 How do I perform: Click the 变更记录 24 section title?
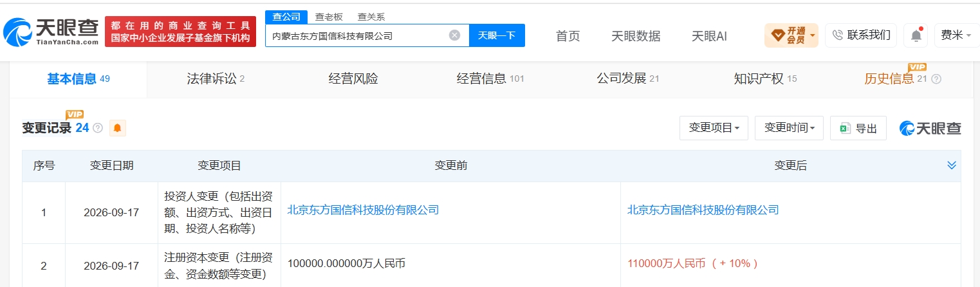pyautogui.click(x=55, y=128)
